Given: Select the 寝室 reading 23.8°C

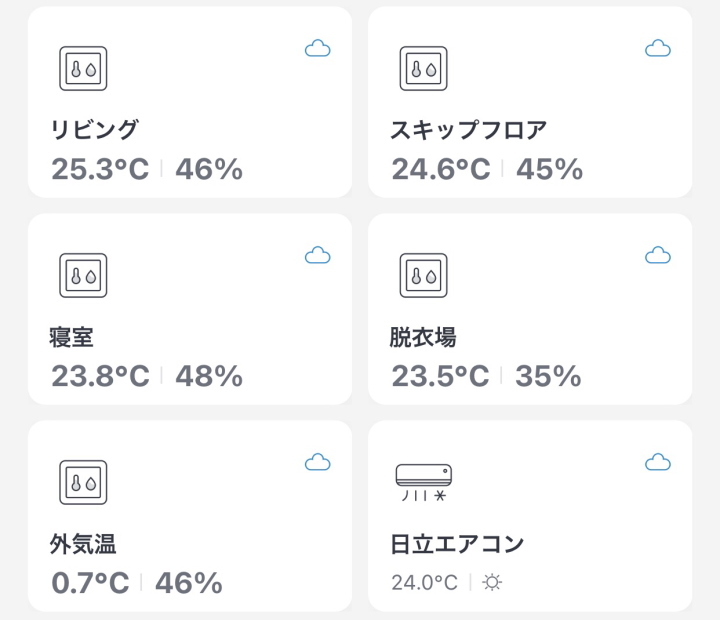Looking at the screenshot, I should 100,376.
